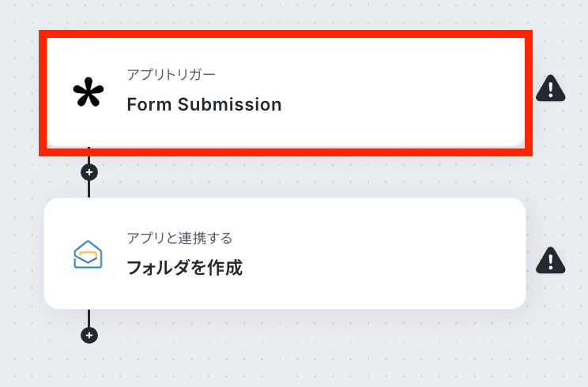Click the envelope app icon on フォルダを作成
The image size is (588, 387).
pos(89,254)
